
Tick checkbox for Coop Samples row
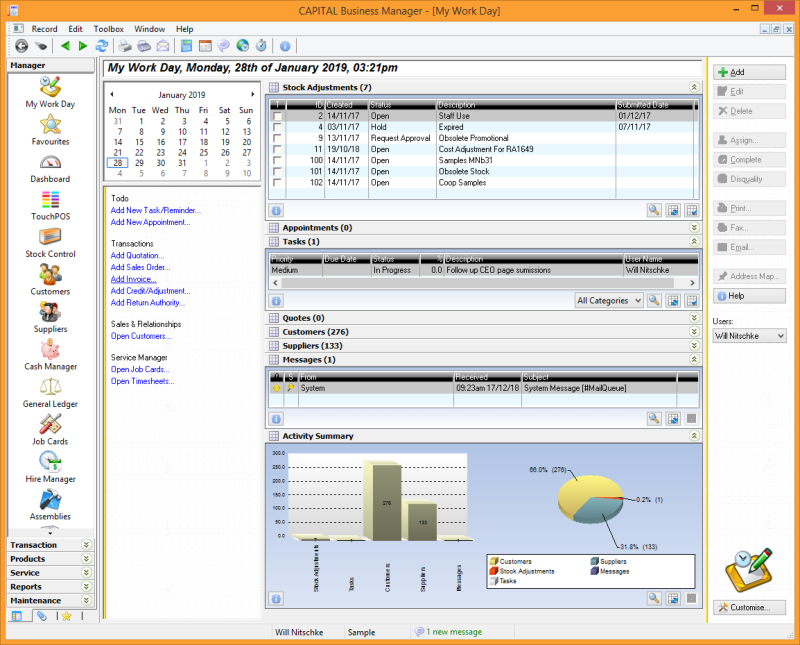[x=277, y=183]
